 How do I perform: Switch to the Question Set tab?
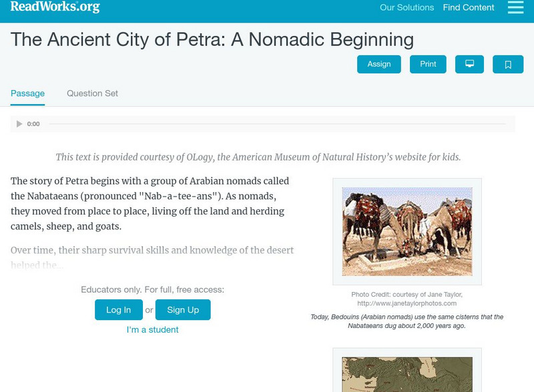[92, 93]
